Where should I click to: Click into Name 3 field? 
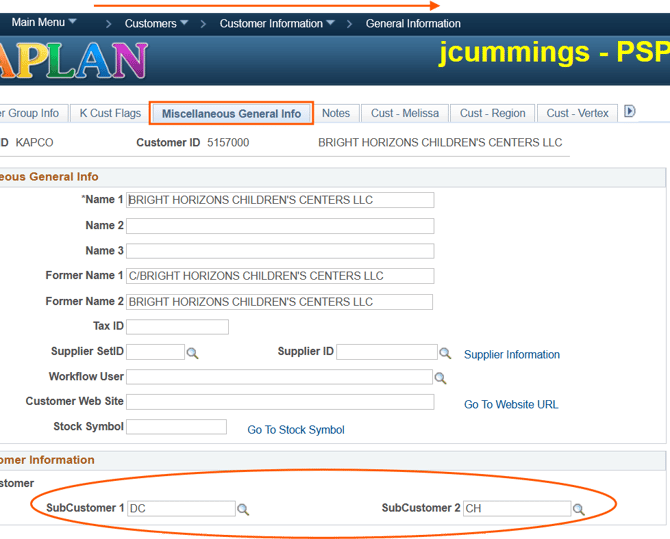(x=280, y=251)
